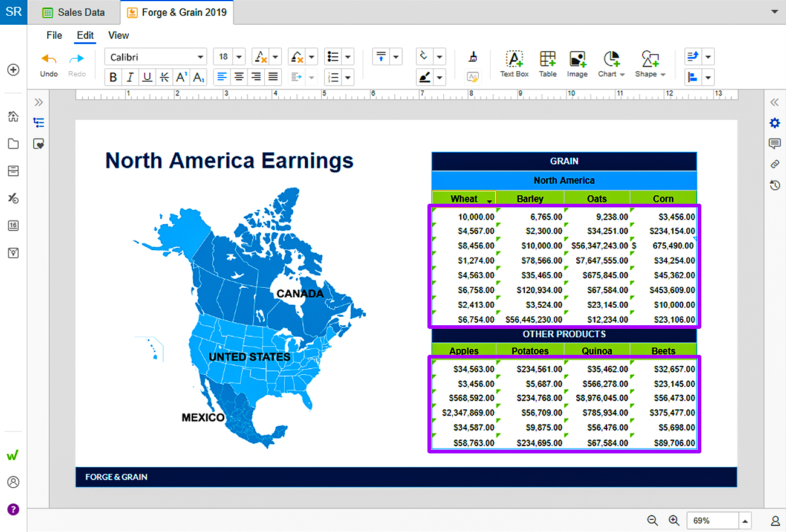The height and width of the screenshot is (532, 786).
Task: Toggle Underline formatting
Action: pyautogui.click(x=147, y=77)
